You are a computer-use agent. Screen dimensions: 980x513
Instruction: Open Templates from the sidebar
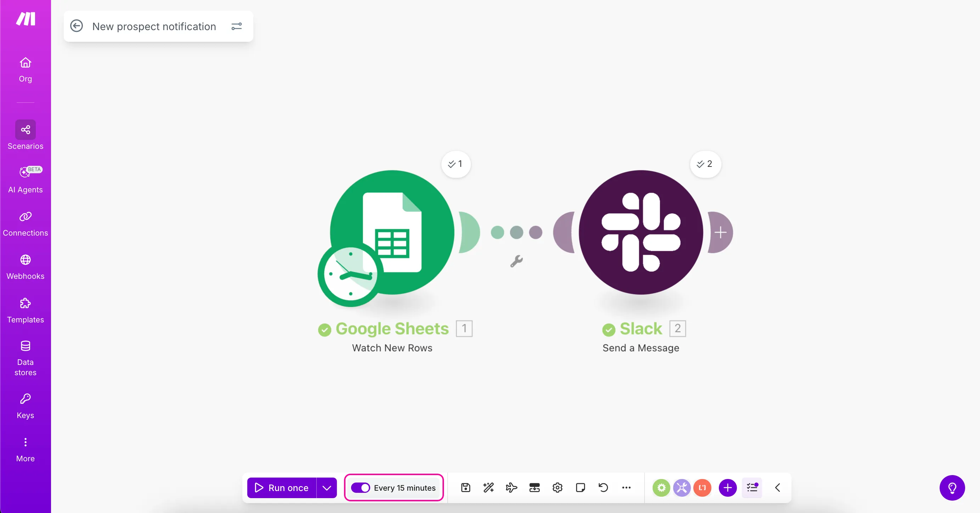(x=26, y=311)
